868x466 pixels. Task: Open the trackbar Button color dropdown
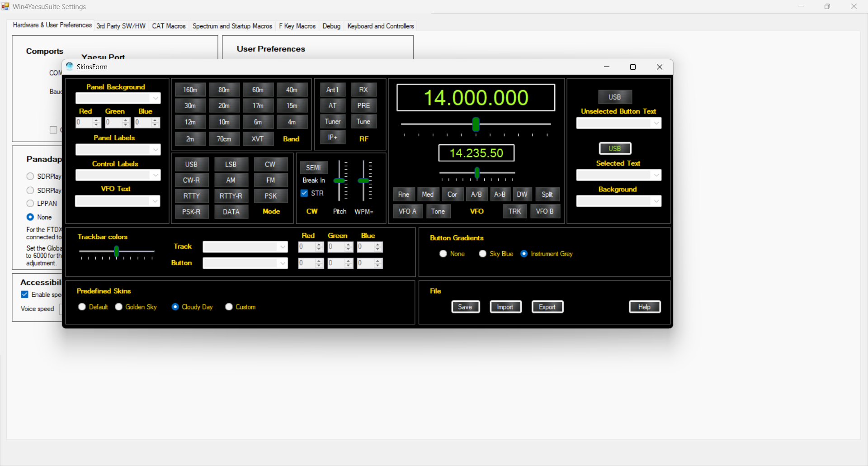pyautogui.click(x=245, y=263)
